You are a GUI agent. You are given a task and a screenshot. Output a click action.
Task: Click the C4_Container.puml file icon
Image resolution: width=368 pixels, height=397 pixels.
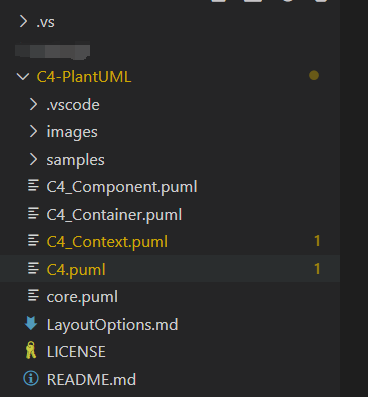pos(33,213)
